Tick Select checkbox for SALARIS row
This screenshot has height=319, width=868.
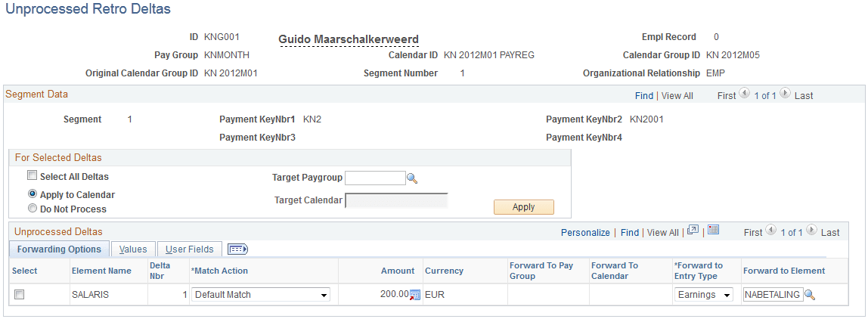20,295
